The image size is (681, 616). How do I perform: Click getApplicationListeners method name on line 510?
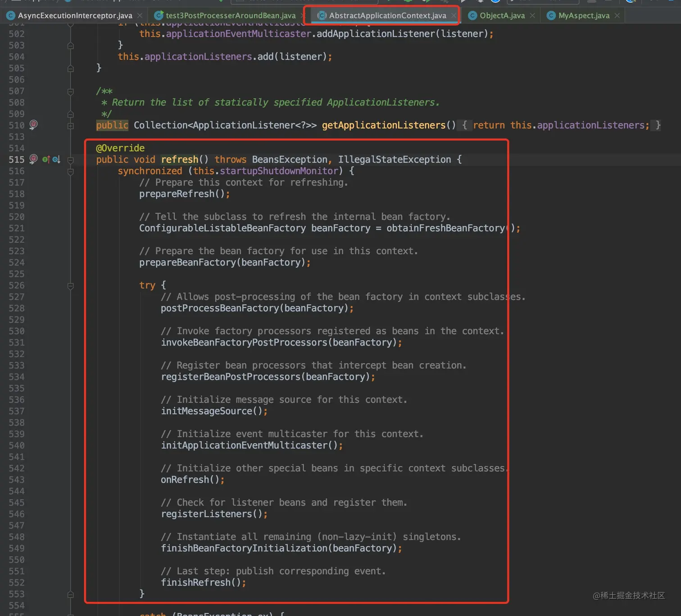coord(384,125)
